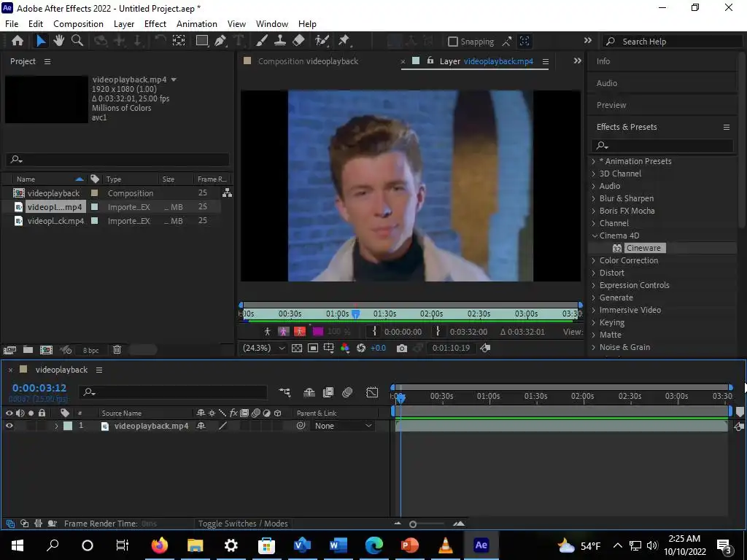This screenshot has height=560, width=747.
Task: Enable composition motion blur switch
Action: point(347,392)
